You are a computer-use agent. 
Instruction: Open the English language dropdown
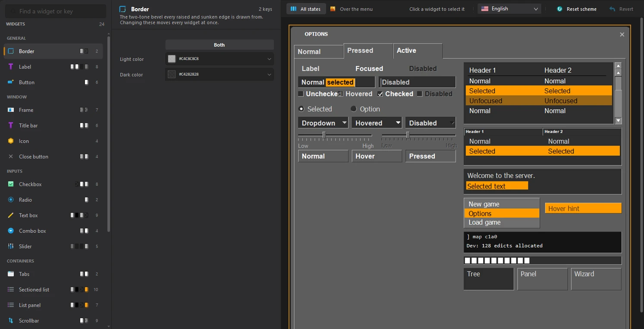pyautogui.click(x=509, y=9)
